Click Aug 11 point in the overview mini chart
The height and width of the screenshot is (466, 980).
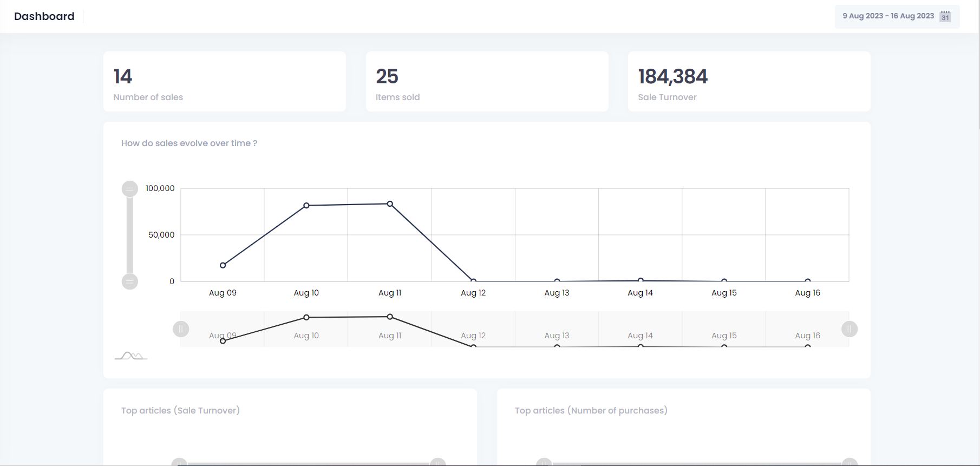(x=390, y=317)
